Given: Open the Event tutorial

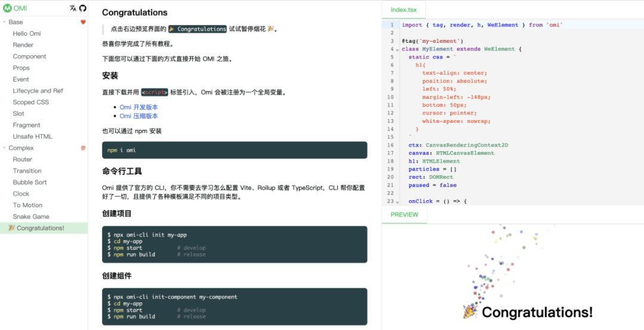Looking at the screenshot, I should (21, 79).
